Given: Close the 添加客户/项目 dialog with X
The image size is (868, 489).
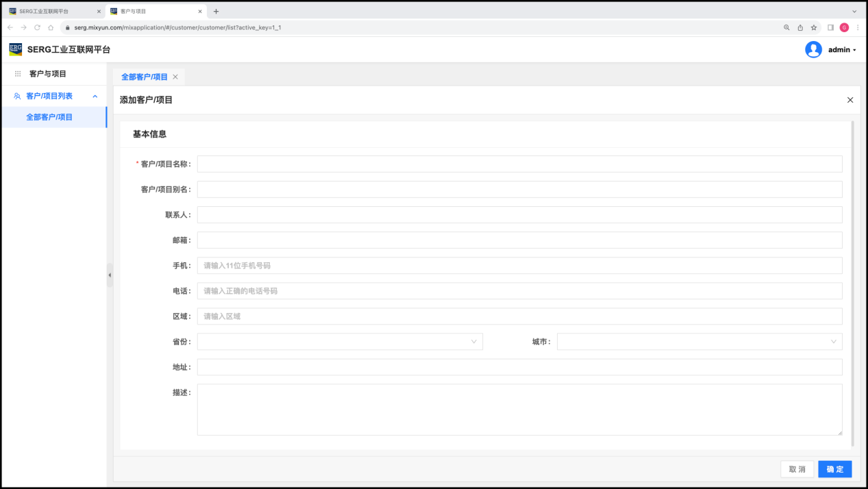Looking at the screenshot, I should point(850,100).
